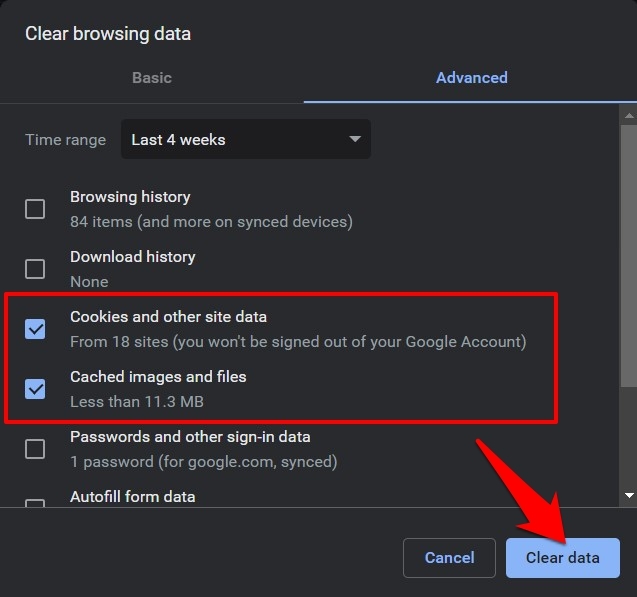
Task: Tick Passwords and other sign-in data checkbox
Action: tap(35, 449)
